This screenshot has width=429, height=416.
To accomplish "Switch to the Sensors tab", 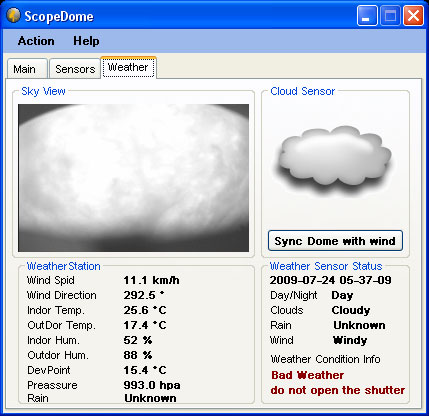I will click(75, 69).
